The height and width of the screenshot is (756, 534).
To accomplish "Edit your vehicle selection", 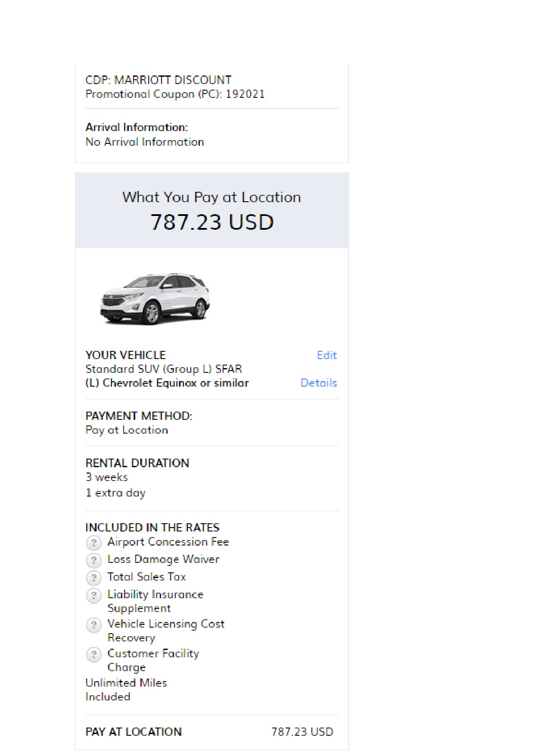I will [x=326, y=355].
